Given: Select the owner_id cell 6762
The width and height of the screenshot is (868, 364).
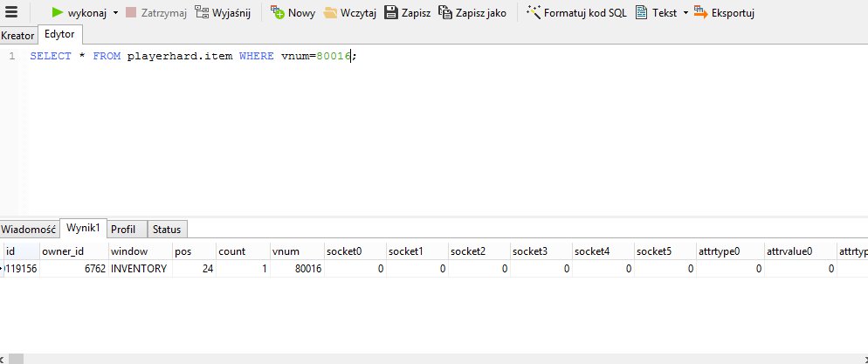Looking at the screenshot, I should tap(73, 269).
